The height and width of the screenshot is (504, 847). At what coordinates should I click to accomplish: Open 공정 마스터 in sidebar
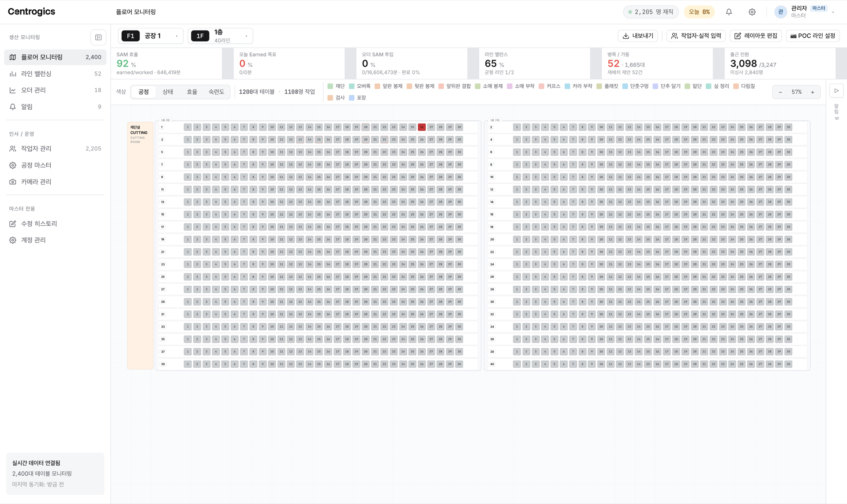[55, 165]
